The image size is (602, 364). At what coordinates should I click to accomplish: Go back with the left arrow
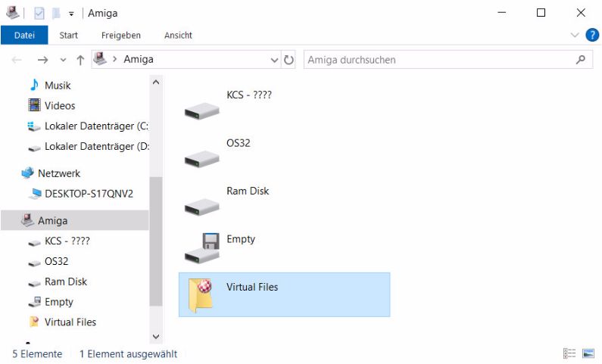coord(17,60)
